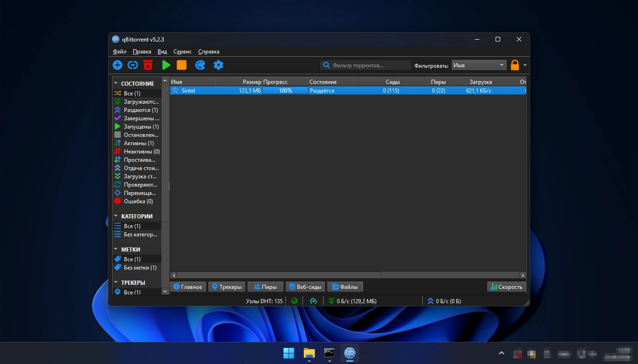This screenshot has height=364, width=638.
Task: Select the Отдача стоит filter
Action: coord(137,168)
